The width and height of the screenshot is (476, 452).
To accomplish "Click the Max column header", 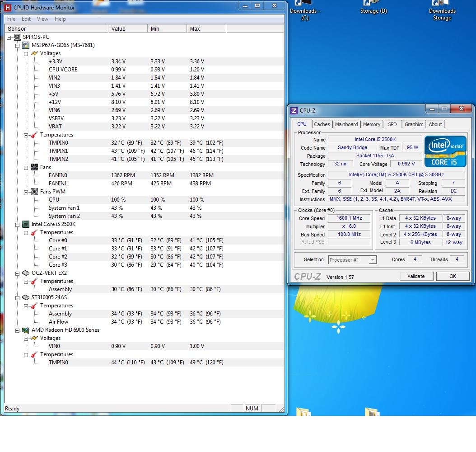I will [x=206, y=28].
